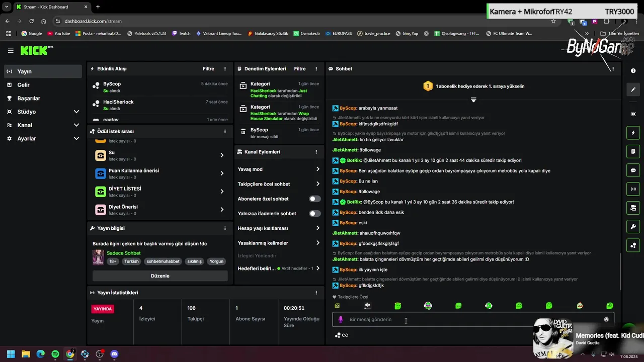Click the focus frame icon in right sidebar
The width and height of the screenshot is (644, 362).
(x=633, y=114)
